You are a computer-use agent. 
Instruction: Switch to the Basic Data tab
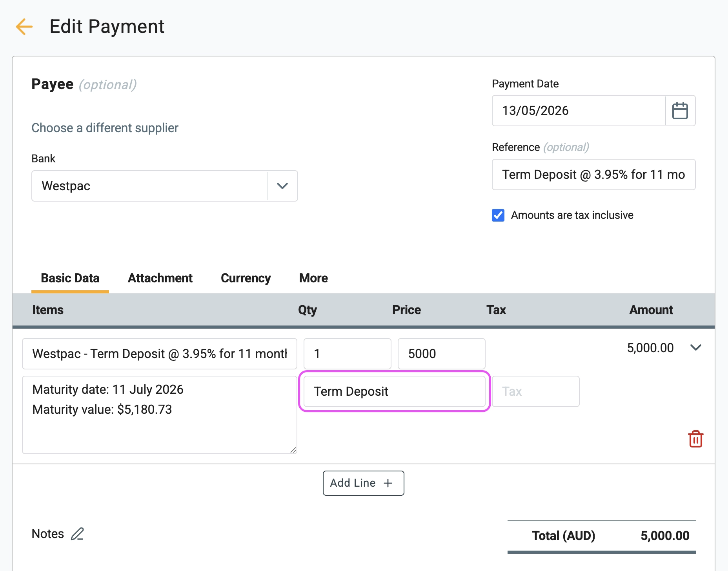[x=70, y=278]
